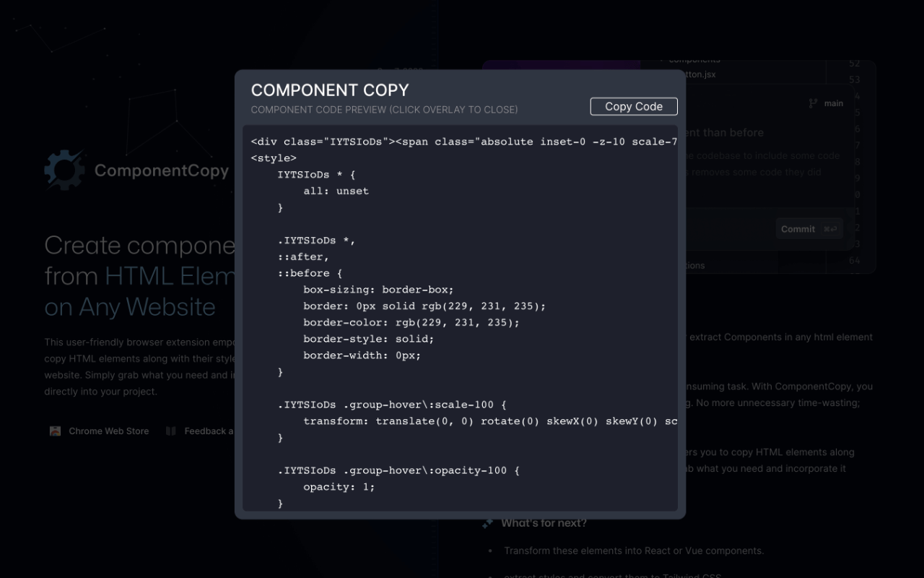
Task: Click the Copy Code button
Action: (x=634, y=106)
